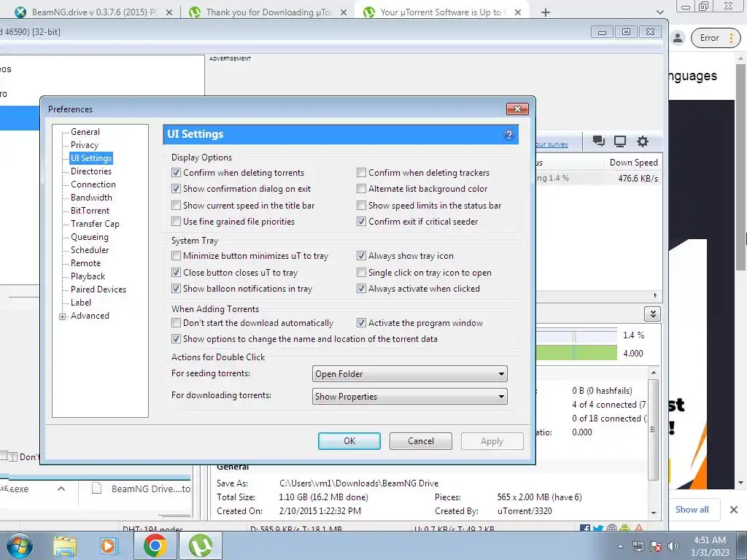
Task: Click OK in Preferences dialog
Action: click(349, 441)
